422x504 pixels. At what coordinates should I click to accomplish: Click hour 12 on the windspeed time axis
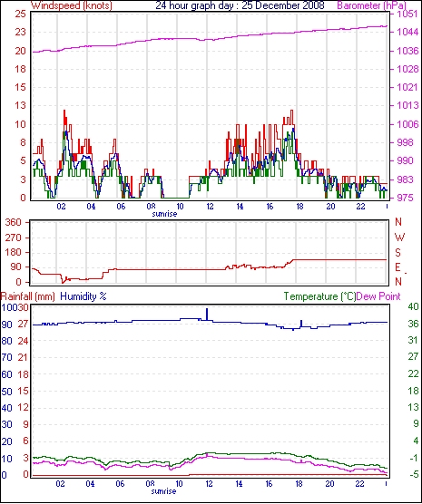coord(210,207)
